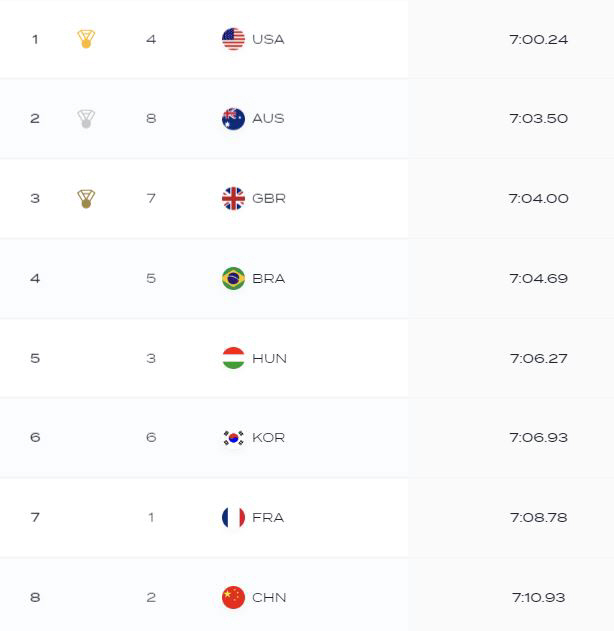The width and height of the screenshot is (614, 631).
Task: Select the winning time 7:00.24
Action: (539, 39)
